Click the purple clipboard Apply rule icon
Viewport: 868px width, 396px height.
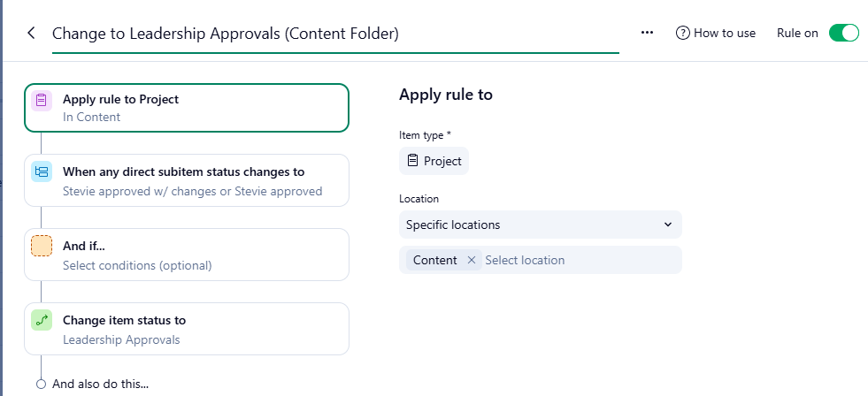pyautogui.click(x=42, y=101)
